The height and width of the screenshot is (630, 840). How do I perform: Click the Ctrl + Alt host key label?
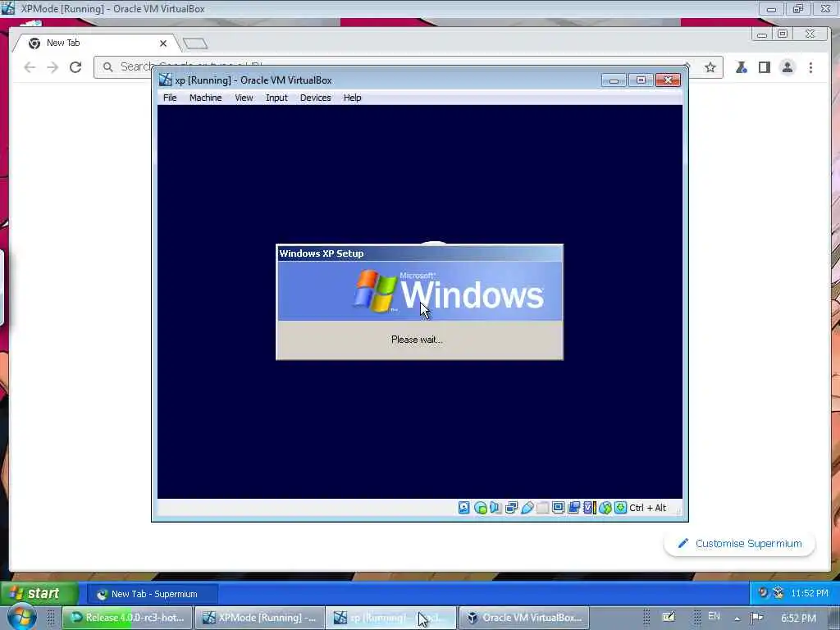(x=648, y=507)
